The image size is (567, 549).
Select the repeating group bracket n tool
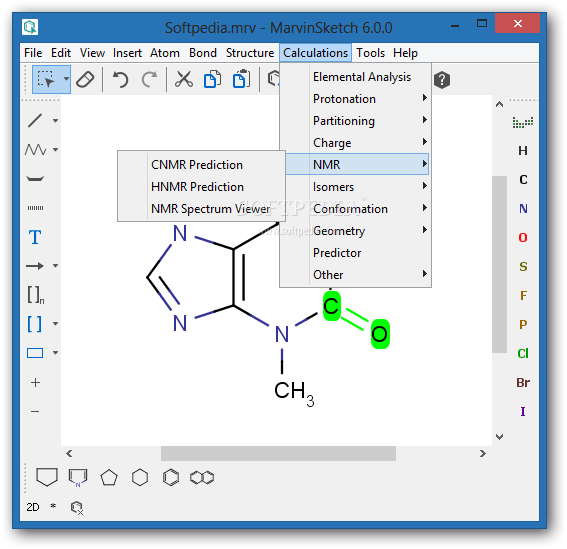tap(36, 295)
